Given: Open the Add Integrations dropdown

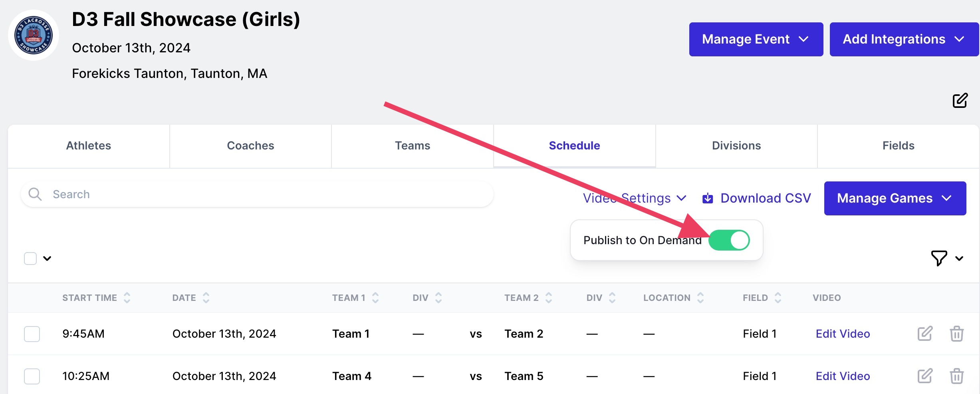Looking at the screenshot, I should tap(903, 39).
